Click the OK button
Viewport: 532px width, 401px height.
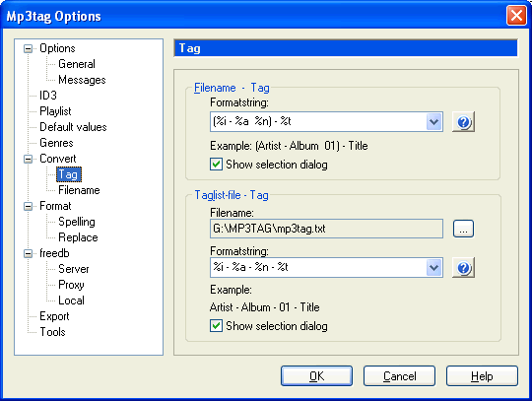(x=316, y=376)
